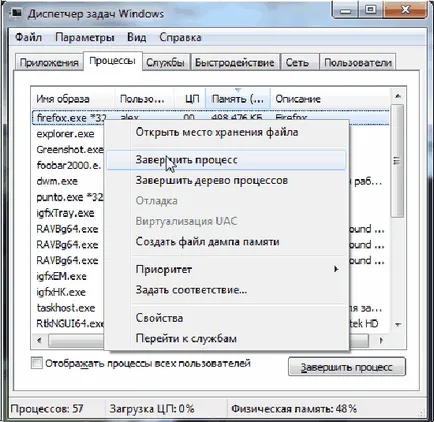Select the foobar2000.e. process

click(69, 165)
